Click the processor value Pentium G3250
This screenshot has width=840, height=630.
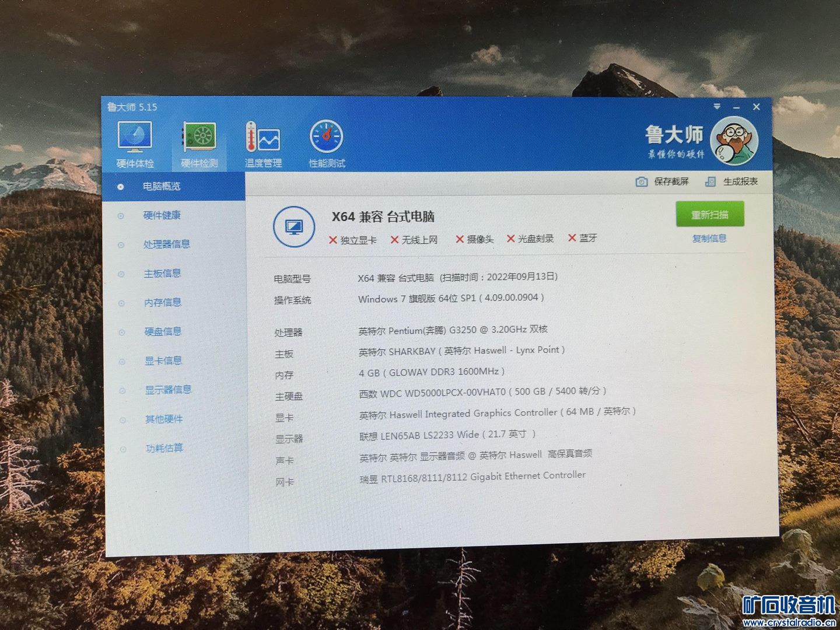(x=453, y=330)
